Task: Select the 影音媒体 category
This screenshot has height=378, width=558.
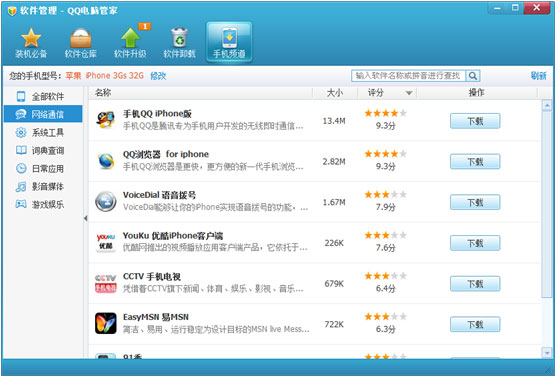Action: (x=43, y=187)
